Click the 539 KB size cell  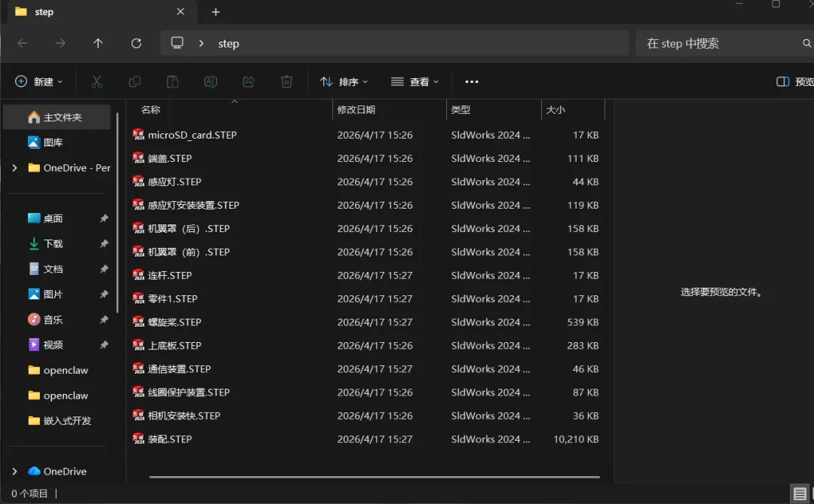[583, 322]
